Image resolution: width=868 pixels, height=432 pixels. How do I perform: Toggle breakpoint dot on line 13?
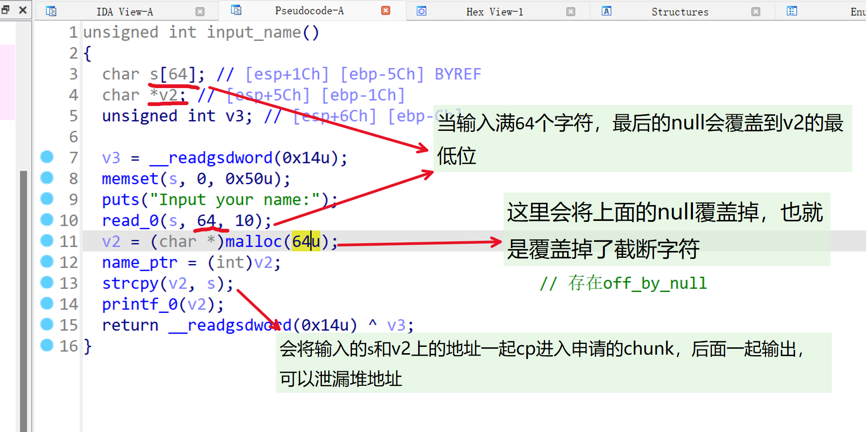pyautogui.click(x=47, y=282)
